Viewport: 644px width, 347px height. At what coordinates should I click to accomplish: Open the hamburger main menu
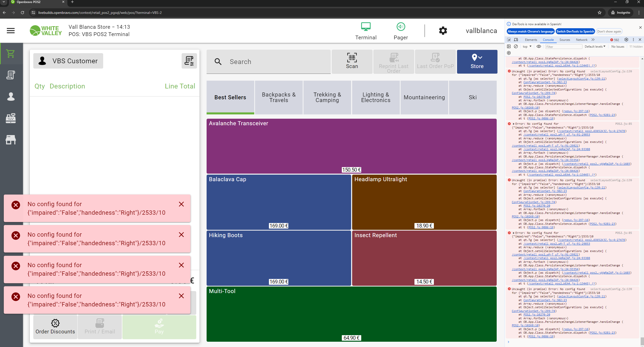[11, 31]
